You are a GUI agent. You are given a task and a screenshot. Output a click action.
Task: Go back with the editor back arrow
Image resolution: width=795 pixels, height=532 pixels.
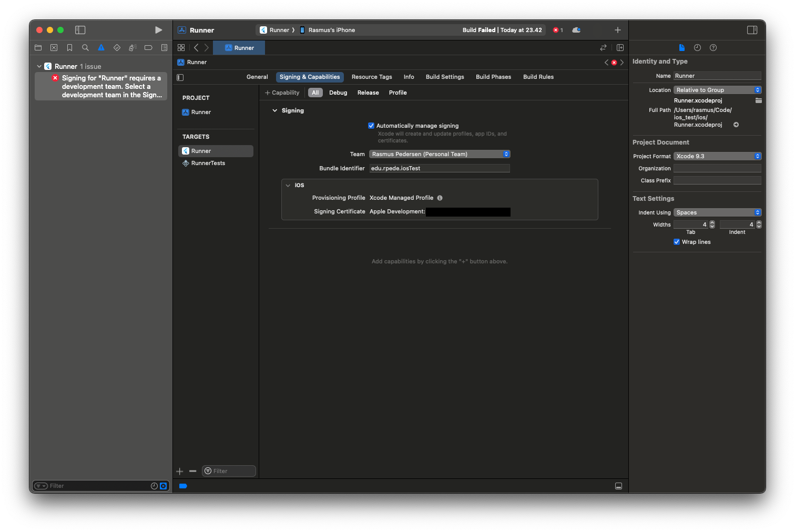tap(196, 47)
